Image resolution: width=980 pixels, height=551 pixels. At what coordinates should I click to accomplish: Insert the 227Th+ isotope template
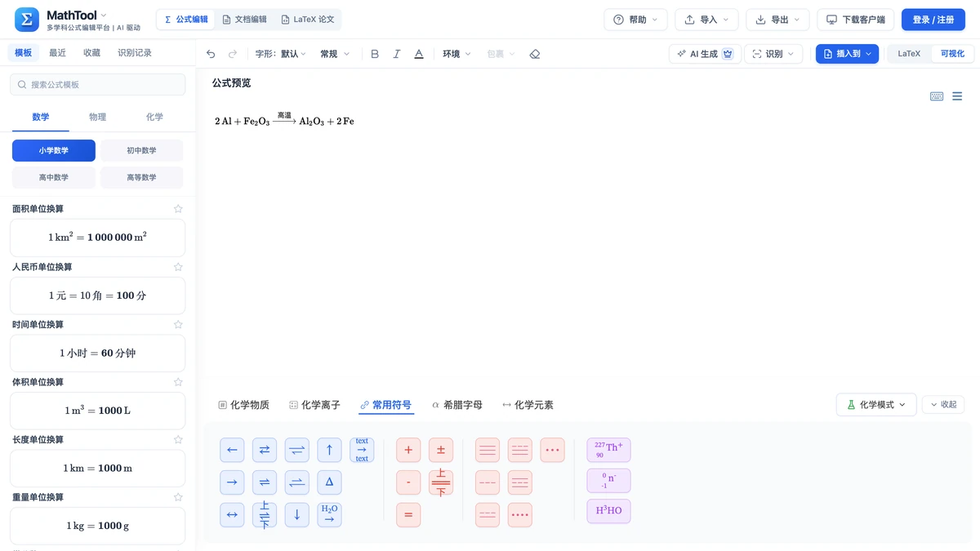tap(608, 450)
